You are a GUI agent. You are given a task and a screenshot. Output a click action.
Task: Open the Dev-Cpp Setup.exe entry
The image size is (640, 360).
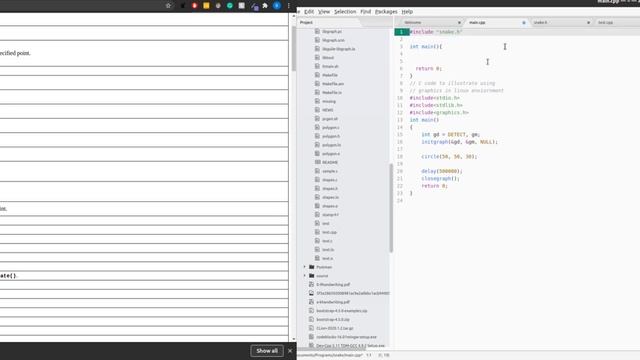(x=350, y=345)
